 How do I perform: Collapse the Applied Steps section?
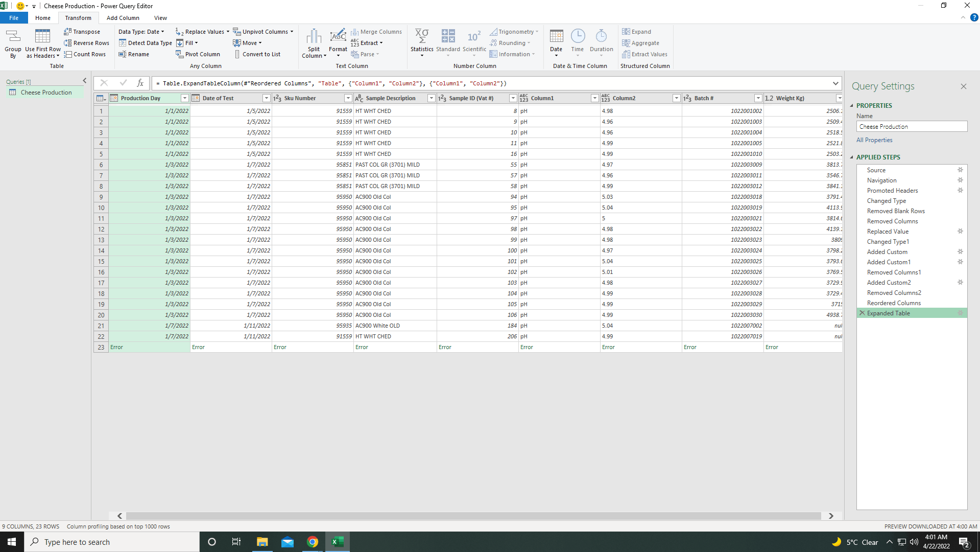[x=852, y=157]
